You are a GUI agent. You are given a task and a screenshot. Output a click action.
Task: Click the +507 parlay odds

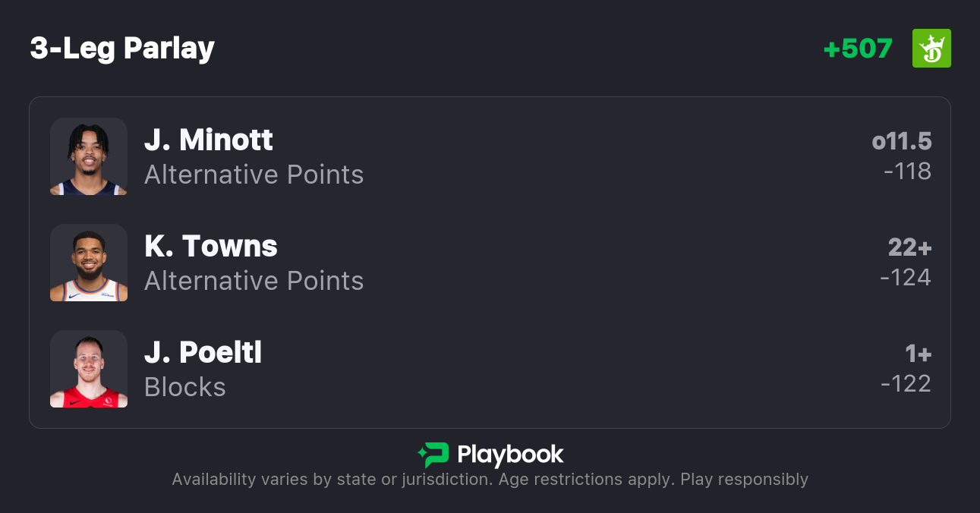[858, 49]
